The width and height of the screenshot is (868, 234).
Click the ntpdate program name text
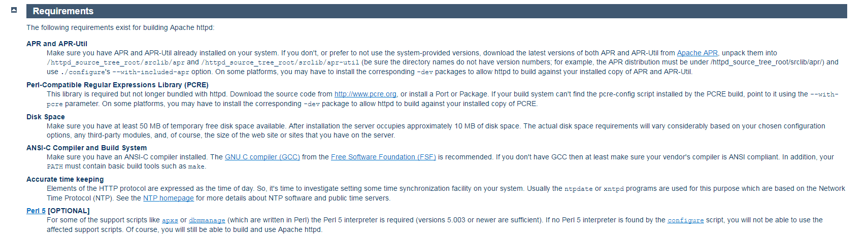pos(579,189)
